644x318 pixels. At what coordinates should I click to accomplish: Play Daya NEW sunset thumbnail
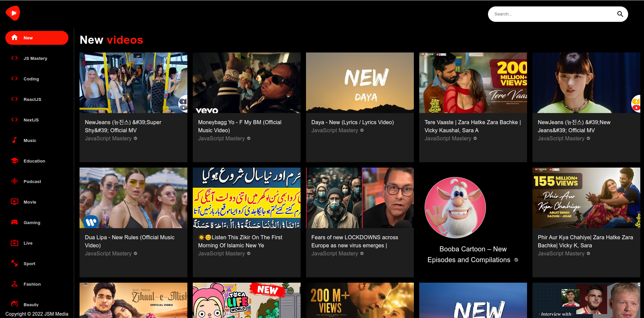pos(360,83)
